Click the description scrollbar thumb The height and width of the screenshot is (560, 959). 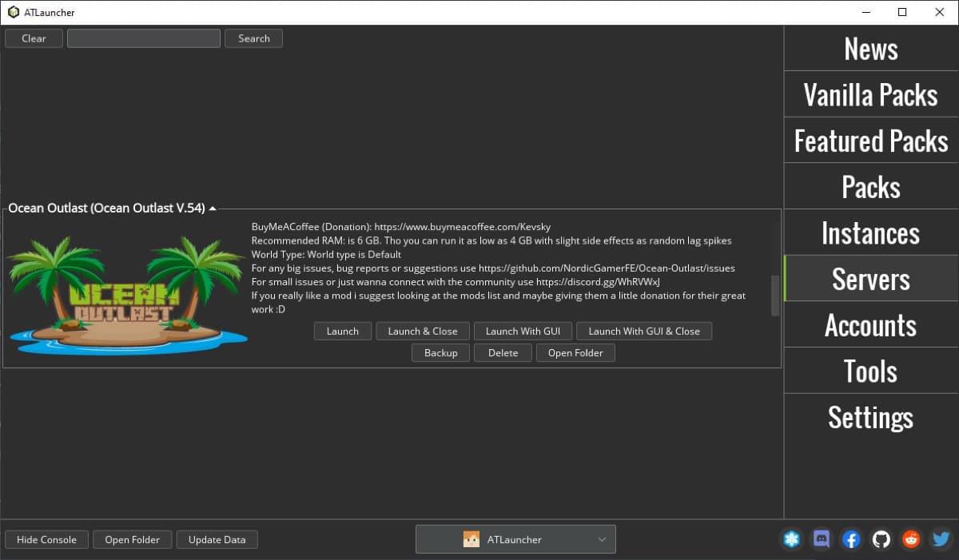tap(774, 296)
